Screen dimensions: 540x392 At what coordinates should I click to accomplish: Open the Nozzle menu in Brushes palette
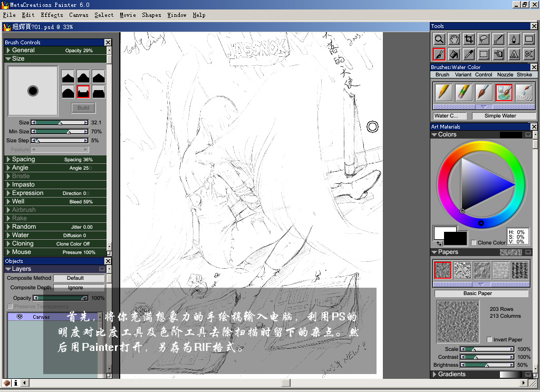505,75
